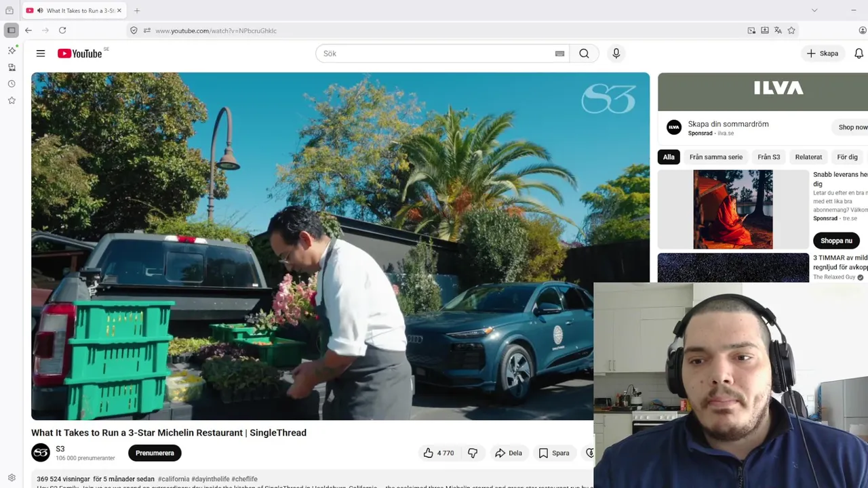Click the magnifier search button

tap(584, 54)
